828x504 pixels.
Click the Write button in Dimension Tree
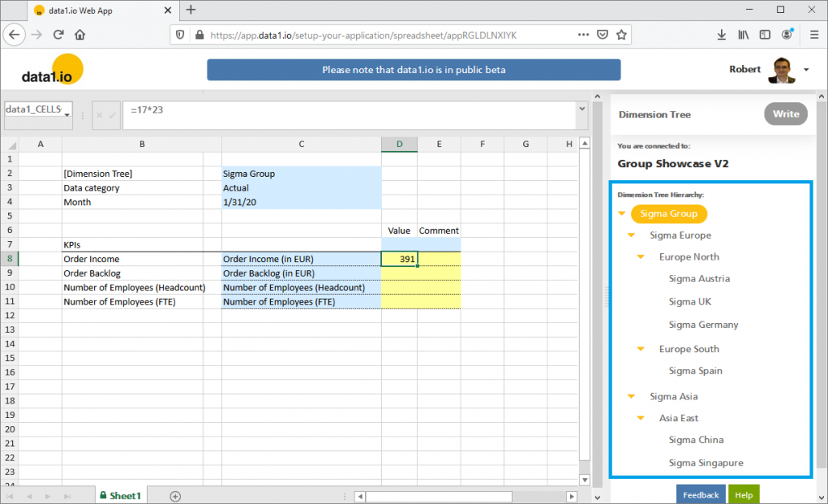[785, 114]
